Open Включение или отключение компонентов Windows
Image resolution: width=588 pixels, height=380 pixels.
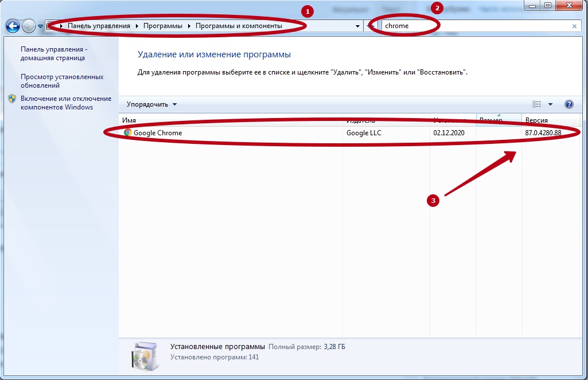click(65, 103)
